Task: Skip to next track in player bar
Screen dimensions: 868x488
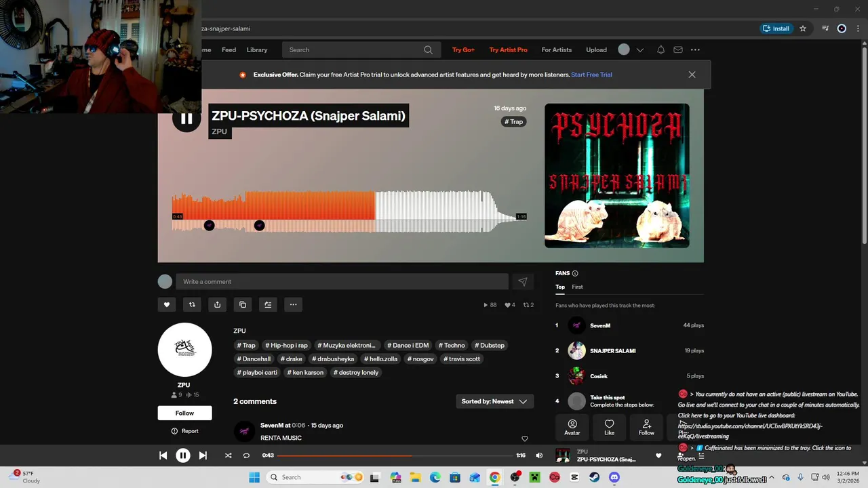Action: 203,455
